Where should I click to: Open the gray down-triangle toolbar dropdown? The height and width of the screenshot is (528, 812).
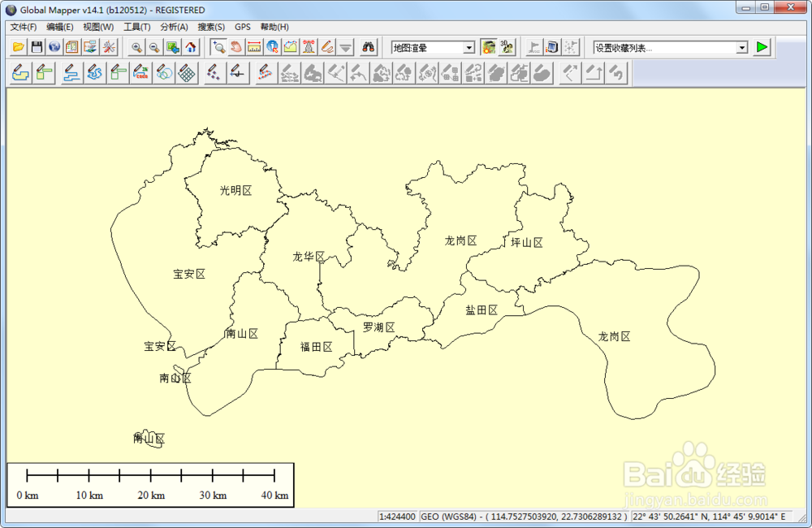(345, 47)
